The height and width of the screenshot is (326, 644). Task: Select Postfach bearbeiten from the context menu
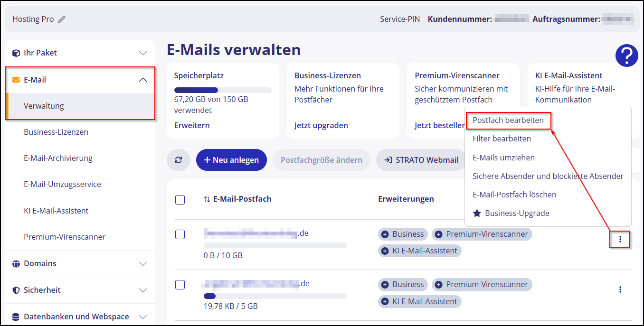tap(508, 121)
